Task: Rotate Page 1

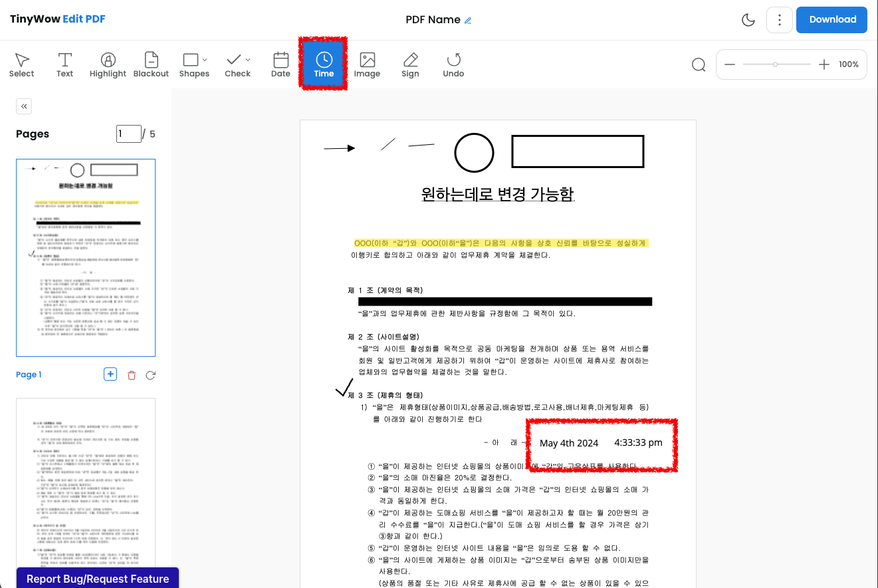Action: click(x=150, y=375)
